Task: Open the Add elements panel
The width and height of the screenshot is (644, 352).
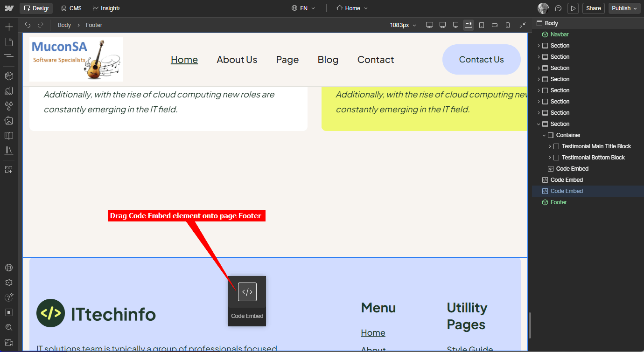Action: click(x=9, y=27)
